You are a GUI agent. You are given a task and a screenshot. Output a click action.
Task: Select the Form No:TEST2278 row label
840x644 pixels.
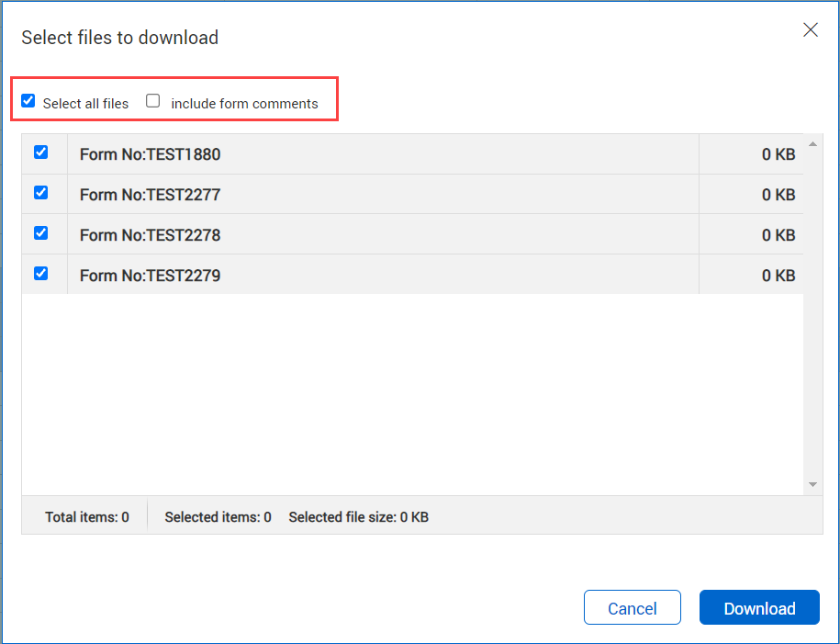pyautogui.click(x=150, y=235)
